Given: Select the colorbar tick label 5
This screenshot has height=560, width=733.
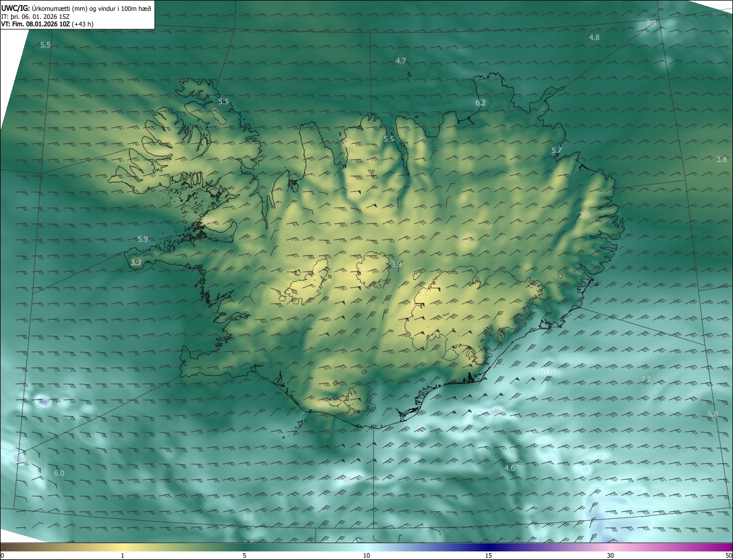Looking at the screenshot, I should coord(245,555).
